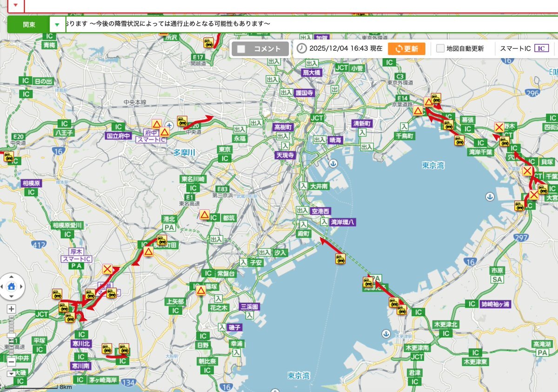Screen dimensions: 558x392
Task: Click the orange 更新 refresh button
Action: pos(406,48)
